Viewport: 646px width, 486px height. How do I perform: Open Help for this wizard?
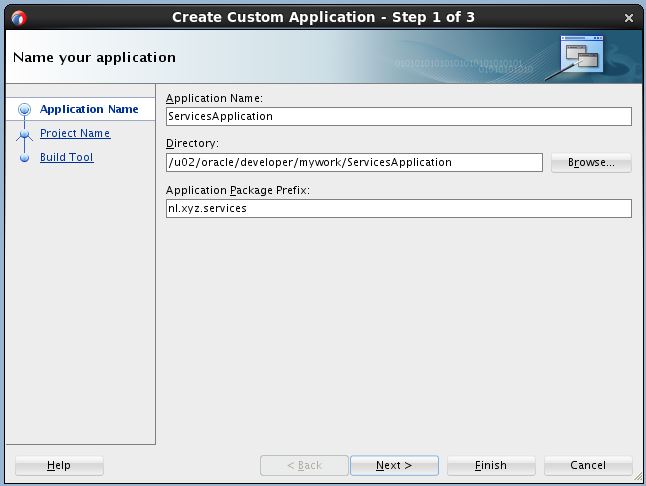tap(59, 465)
